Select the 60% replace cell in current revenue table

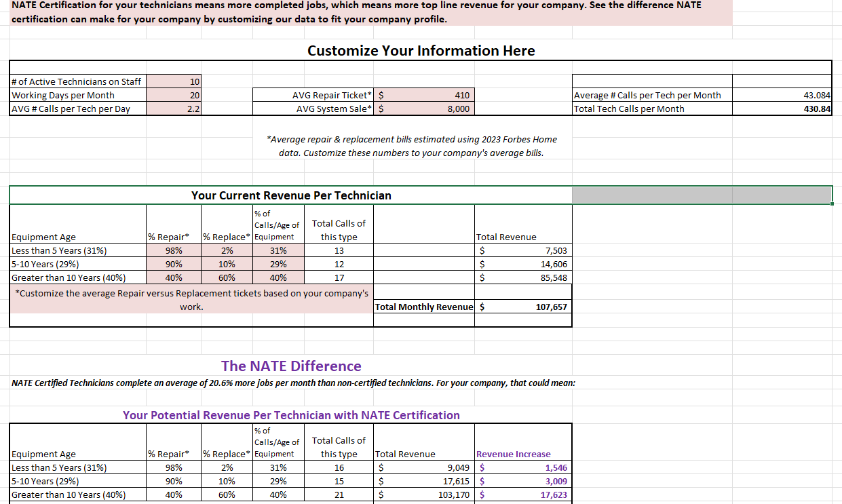click(227, 277)
